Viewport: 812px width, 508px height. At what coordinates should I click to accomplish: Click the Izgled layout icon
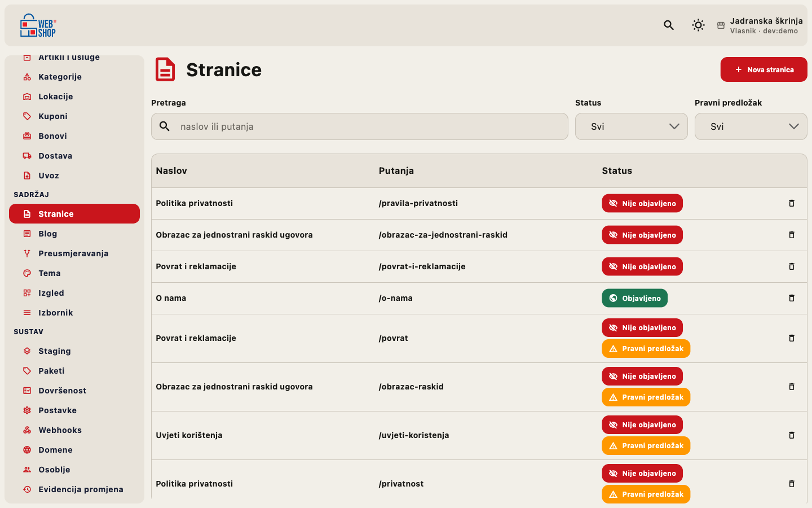click(x=27, y=293)
